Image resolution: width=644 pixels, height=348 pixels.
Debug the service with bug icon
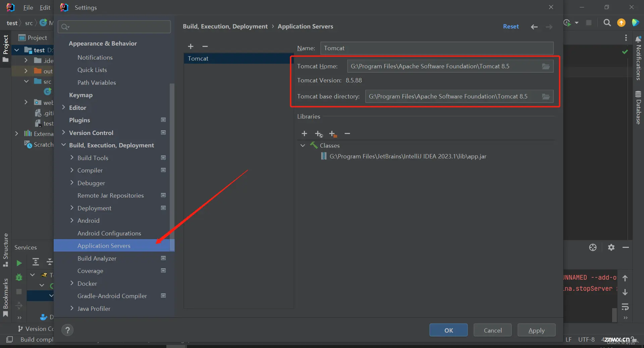coord(19,277)
